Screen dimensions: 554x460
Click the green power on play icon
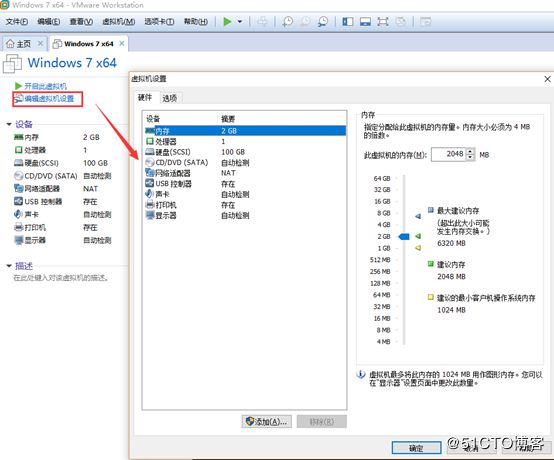tap(227, 22)
